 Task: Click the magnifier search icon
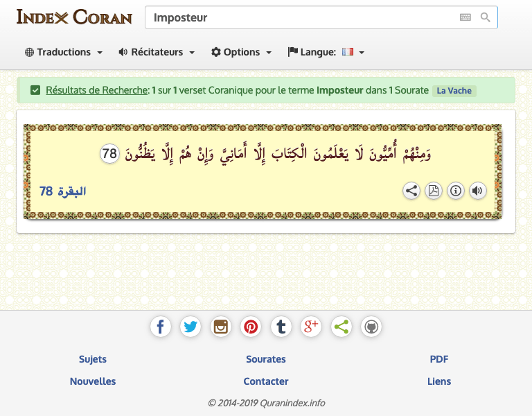486,17
